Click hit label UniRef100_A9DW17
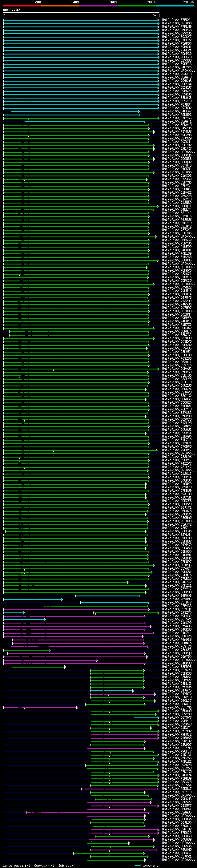Viewport: 197px width, 868px height. [177, 789]
